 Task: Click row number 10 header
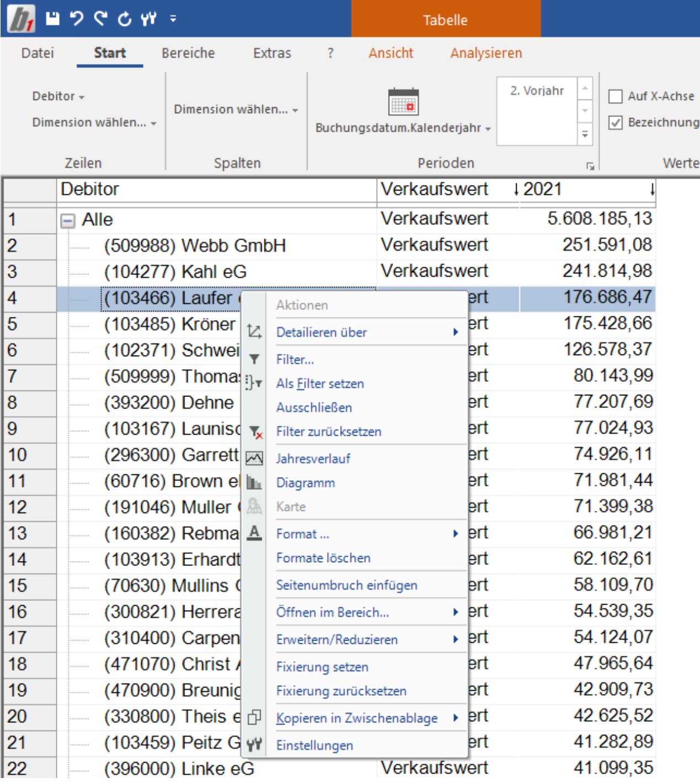(x=30, y=455)
